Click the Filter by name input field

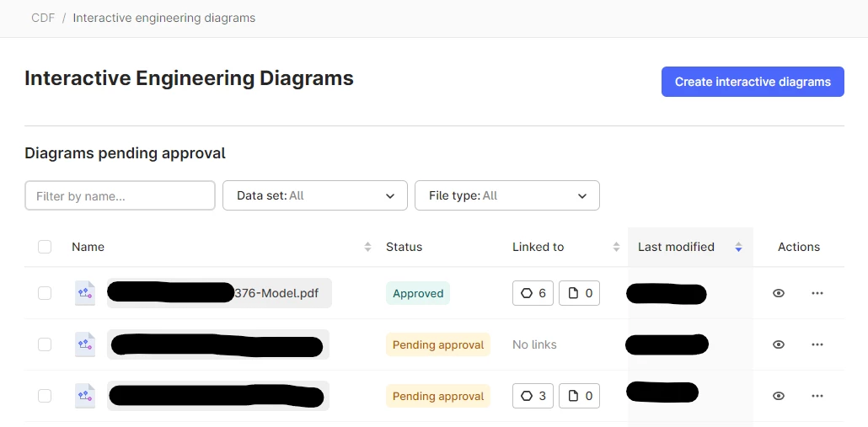(x=120, y=195)
